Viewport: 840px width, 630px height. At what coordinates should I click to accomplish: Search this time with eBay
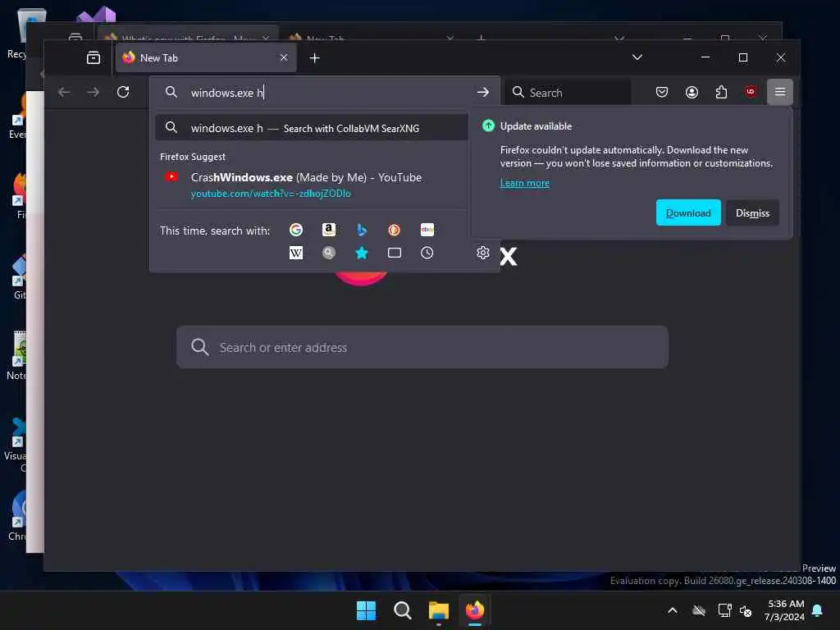coord(427,230)
